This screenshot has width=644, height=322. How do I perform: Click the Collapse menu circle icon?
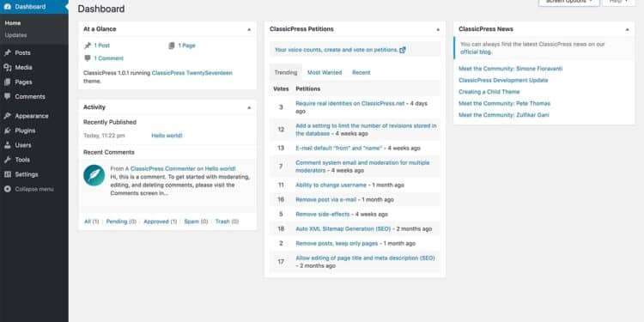pos(8,190)
